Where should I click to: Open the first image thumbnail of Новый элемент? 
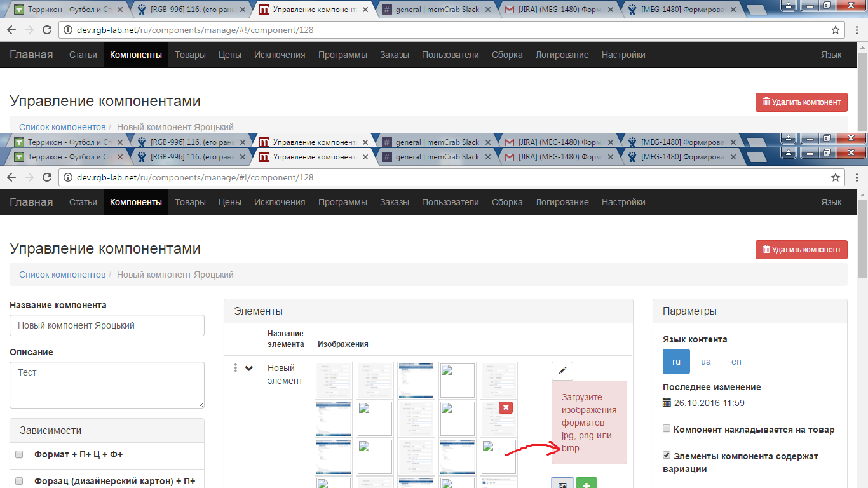pos(334,380)
